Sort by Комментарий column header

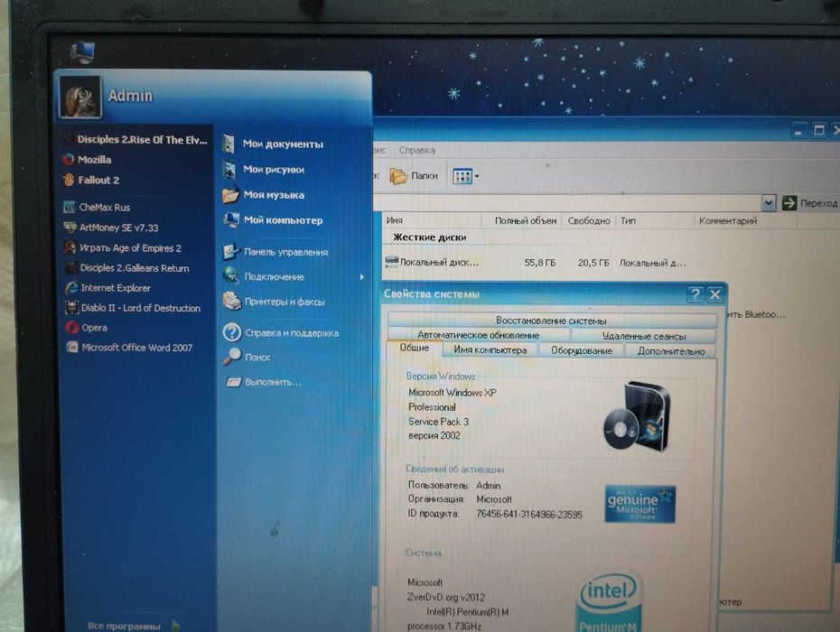pyautogui.click(x=745, y=220)
